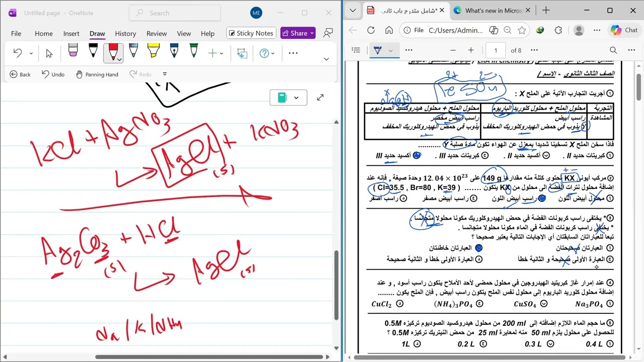Activate the Panning Hand tool
The width and height of the screenshot is (644, 362).
pos(97,74)
